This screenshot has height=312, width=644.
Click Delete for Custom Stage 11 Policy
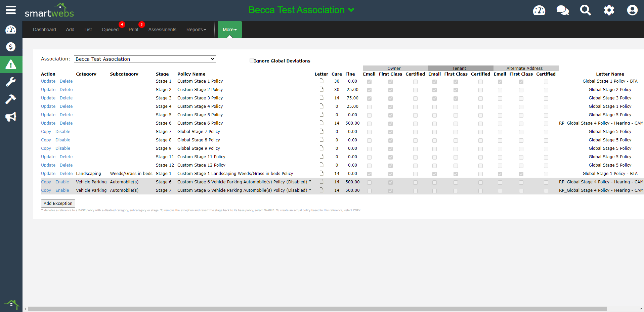click(66, 157)
